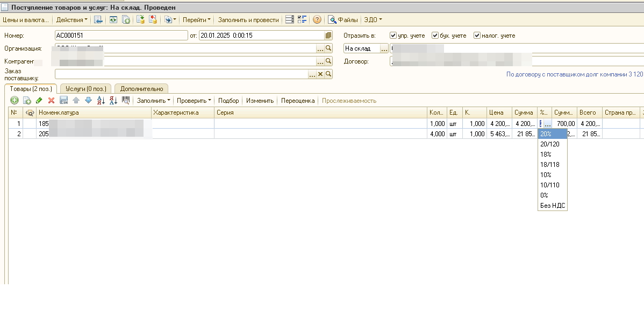Screen dimensions: 644x323
Task: Click the Переоценка button
Action: tap(298, 100)
